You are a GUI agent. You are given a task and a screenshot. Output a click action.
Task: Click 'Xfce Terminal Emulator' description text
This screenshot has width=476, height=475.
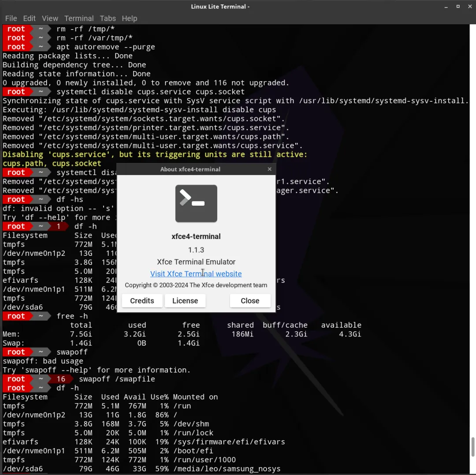pos(196,262)
